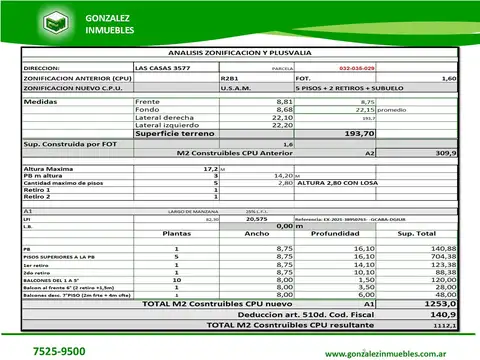This screenshot has width=480, height=360.
Task: Select the Lateral derecha value 22,10
Action: tap(283, 118)
